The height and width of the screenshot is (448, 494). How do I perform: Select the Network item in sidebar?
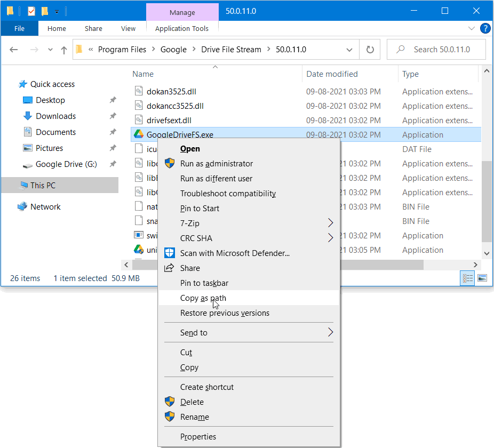coord(45,206)
